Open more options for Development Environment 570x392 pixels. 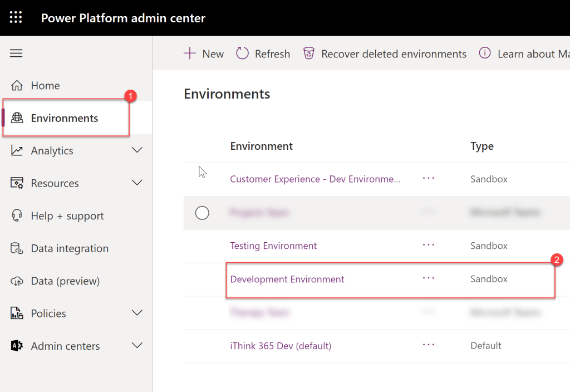(428, 278)
